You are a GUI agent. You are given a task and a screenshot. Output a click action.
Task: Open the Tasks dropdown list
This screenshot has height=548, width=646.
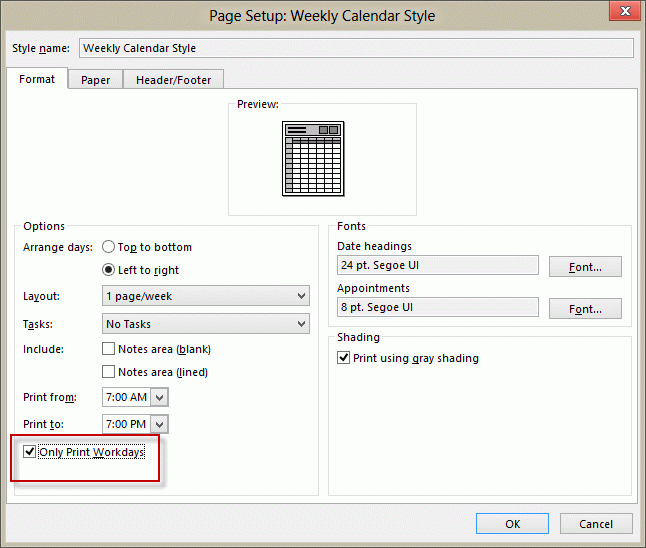[x=301, y=324]
